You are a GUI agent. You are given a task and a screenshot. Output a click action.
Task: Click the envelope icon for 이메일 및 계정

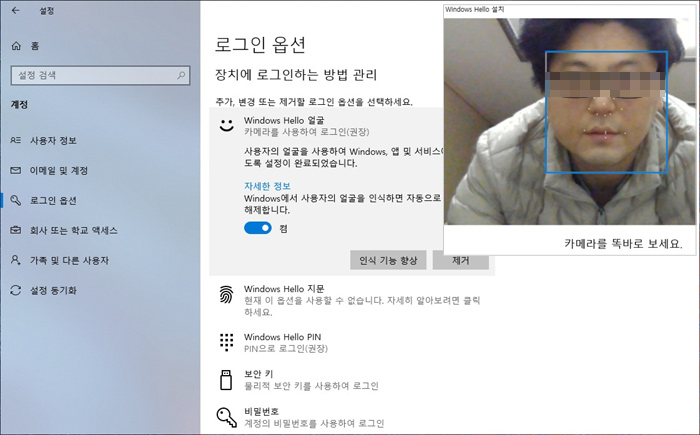point(16,170)
